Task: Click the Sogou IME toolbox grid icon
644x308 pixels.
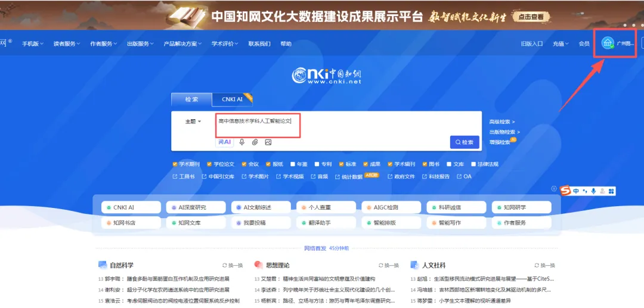Action: pyautogui.click(x=611, y=191)
